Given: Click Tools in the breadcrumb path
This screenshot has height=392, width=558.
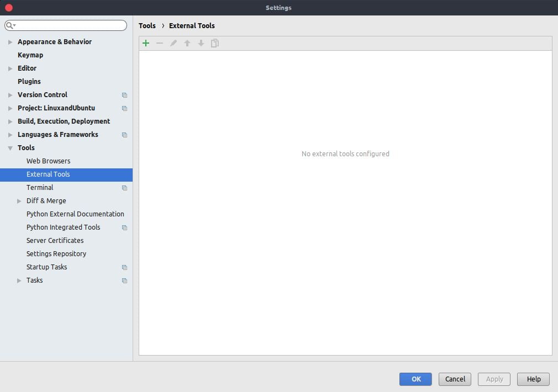Looking at the screenshot, I should click(x=147, y=25).
